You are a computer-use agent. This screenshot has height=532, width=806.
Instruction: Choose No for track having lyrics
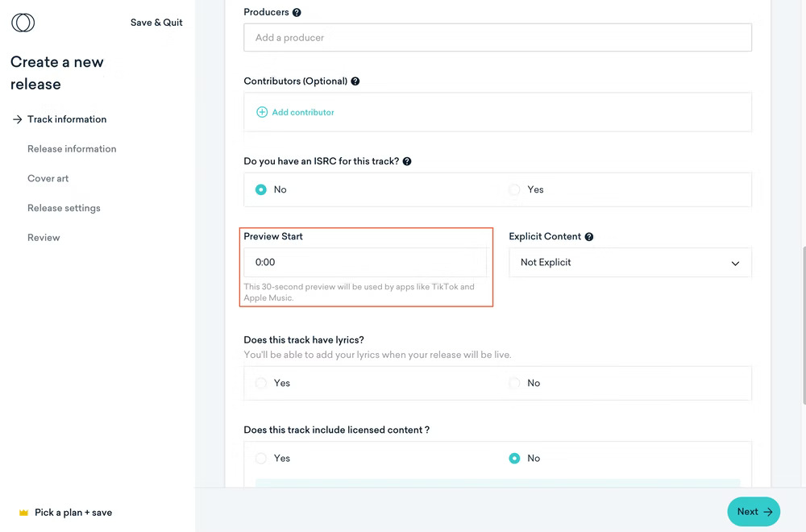click(514, 383)
